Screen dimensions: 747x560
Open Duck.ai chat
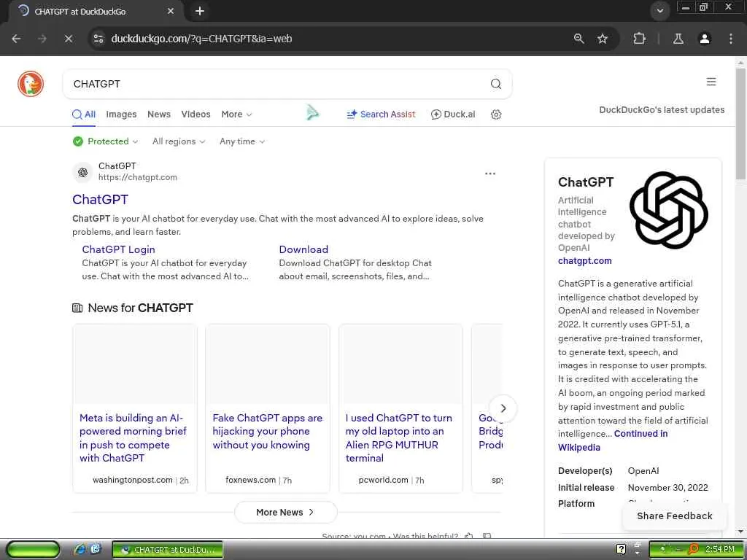click(x=453, y=114)
